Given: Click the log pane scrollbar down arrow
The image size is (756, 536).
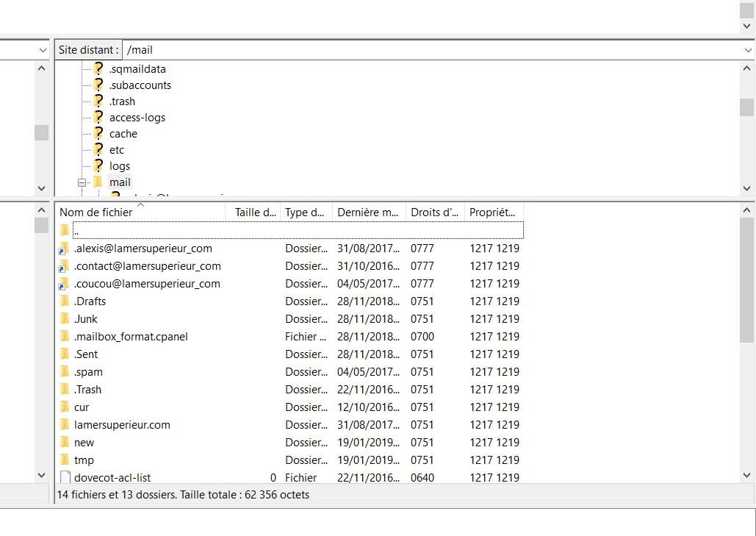Looking at the screenshot, I should (747, 26).
